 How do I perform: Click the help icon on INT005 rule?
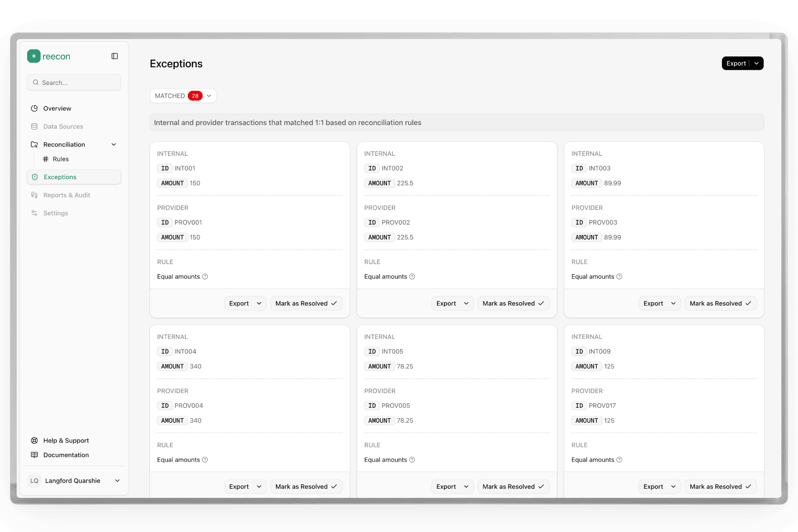click(412, 460)
